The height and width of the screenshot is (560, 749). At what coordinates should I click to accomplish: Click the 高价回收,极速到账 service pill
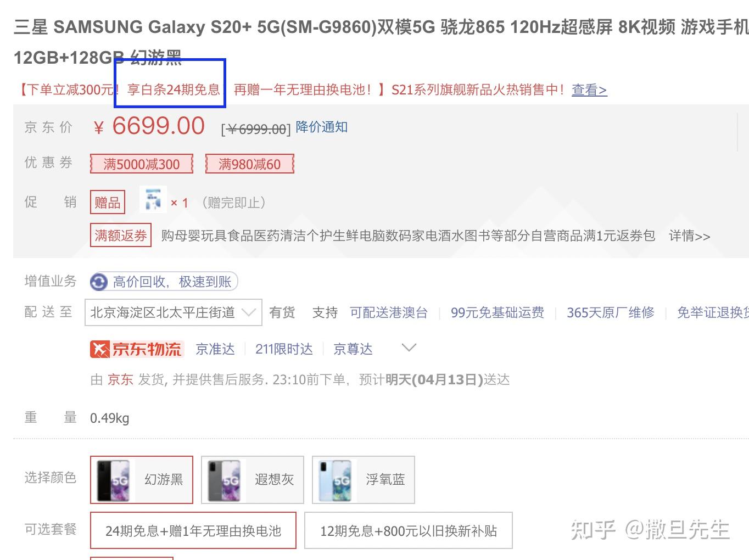point(164,282)
